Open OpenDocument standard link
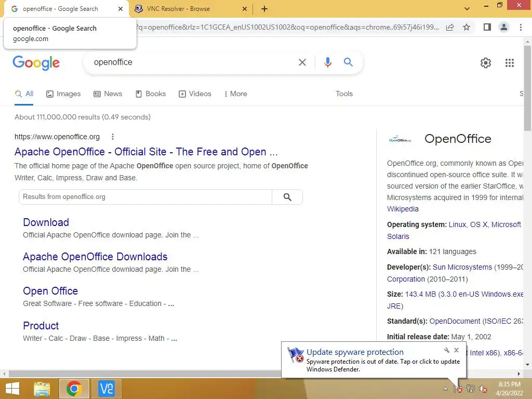 coord(455,321)
